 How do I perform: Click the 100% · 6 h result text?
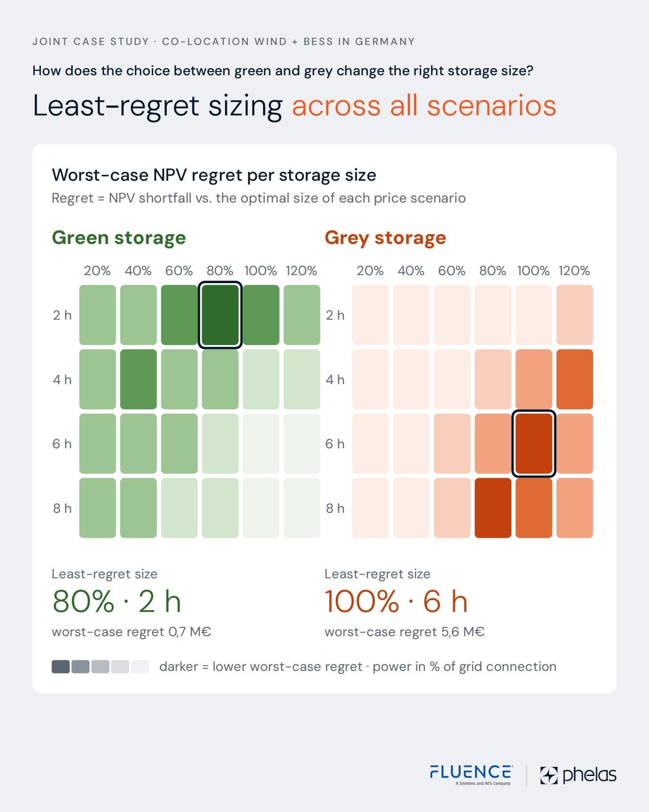coord(396,601)
